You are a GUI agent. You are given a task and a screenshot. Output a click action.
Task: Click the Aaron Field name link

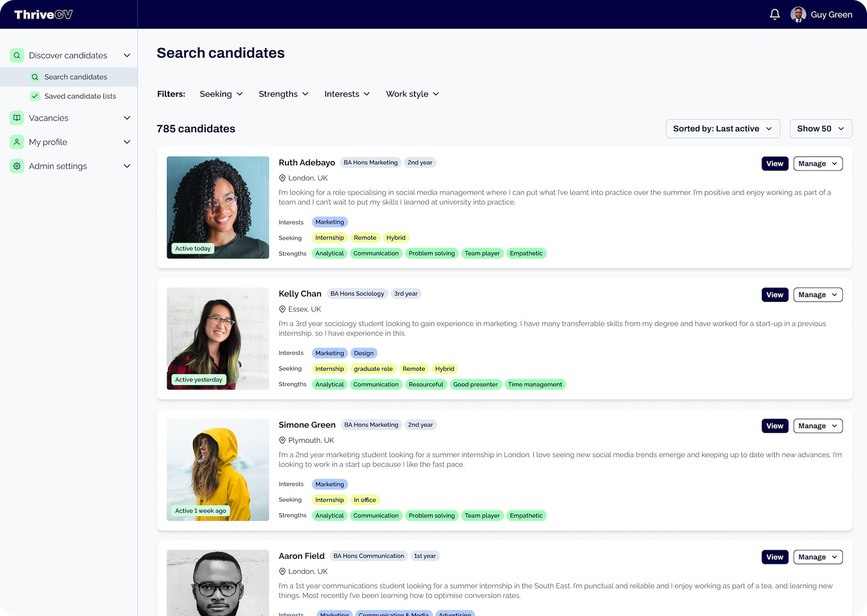click(302, 556)
